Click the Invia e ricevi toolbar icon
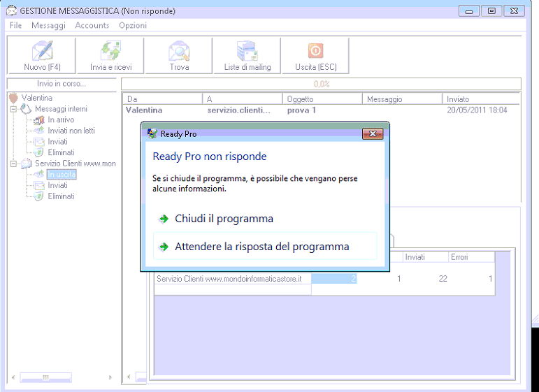 click(110, 50)
